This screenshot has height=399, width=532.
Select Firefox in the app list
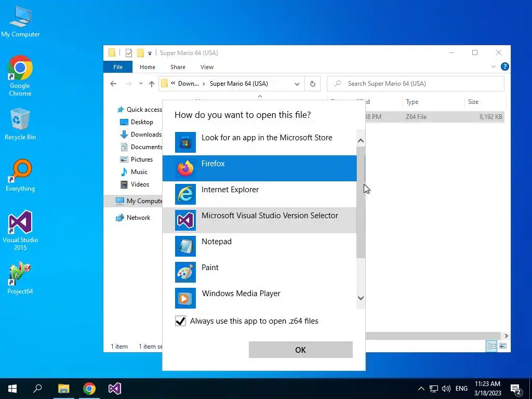260,168
